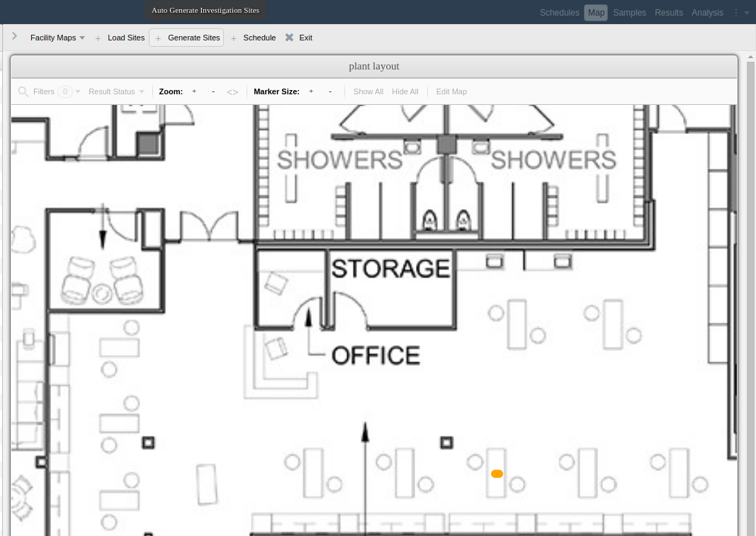Click the Filters search magnifier icon

pos(23,91)
